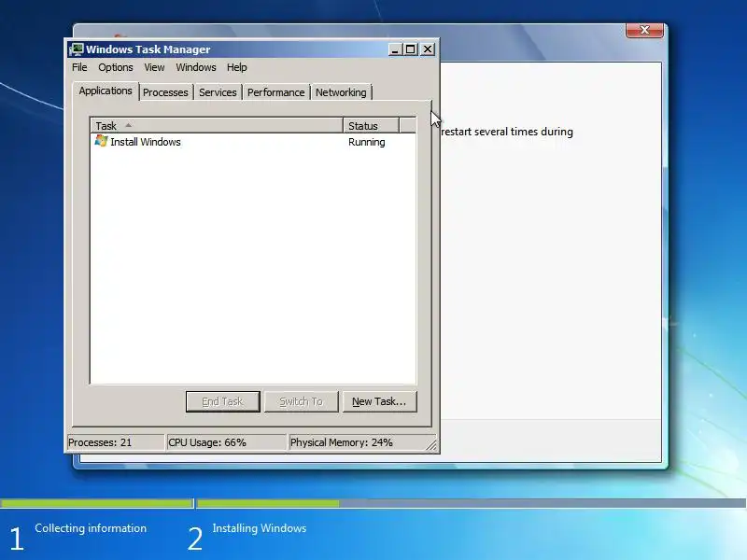Click the End Task button
Image resolution: width=747 pixels, height=560 pixels.
point(223,401)
